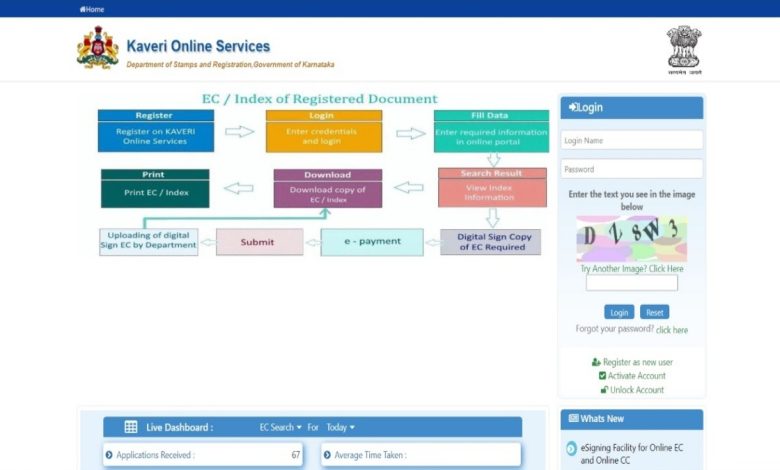Click the Register as new user icon
The image size is (780, 470).
[x=596, y=362]
